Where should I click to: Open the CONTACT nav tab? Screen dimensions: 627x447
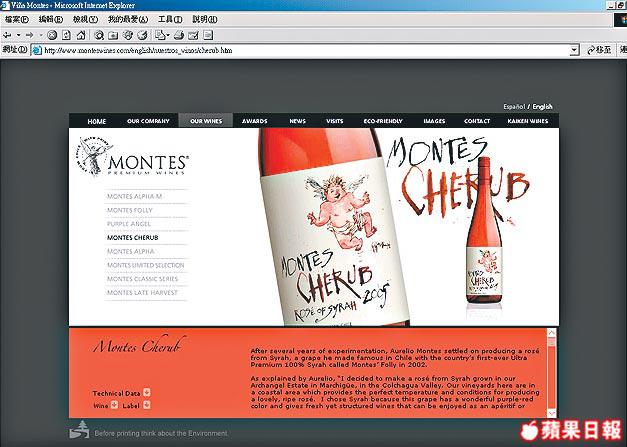(x=477, y=121)
